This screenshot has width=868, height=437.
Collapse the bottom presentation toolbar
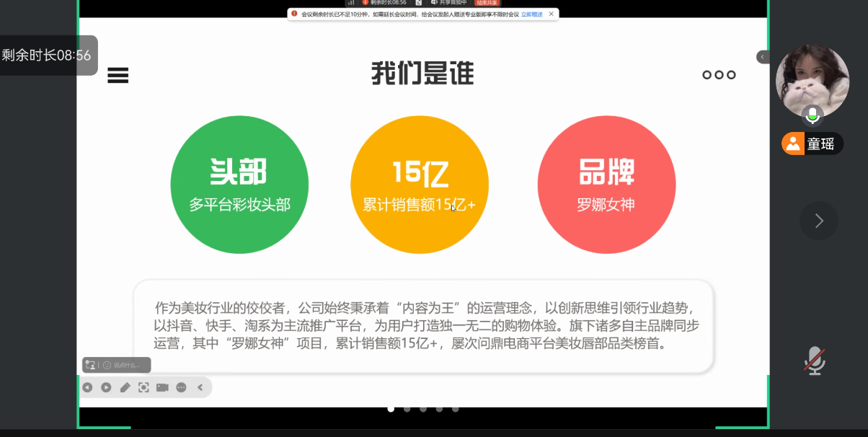tap(200, 387)
